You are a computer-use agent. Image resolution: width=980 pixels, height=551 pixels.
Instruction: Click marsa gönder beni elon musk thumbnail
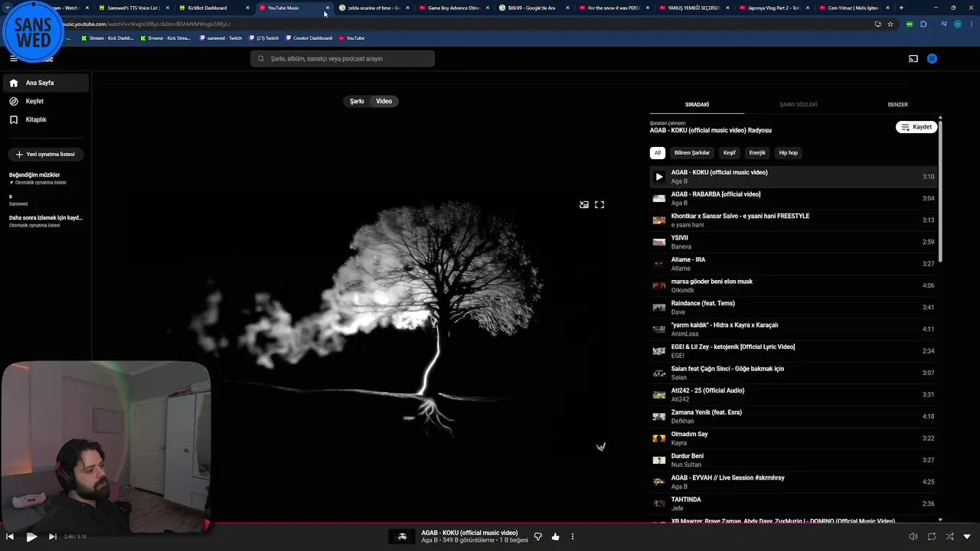[x=659, y=285]
